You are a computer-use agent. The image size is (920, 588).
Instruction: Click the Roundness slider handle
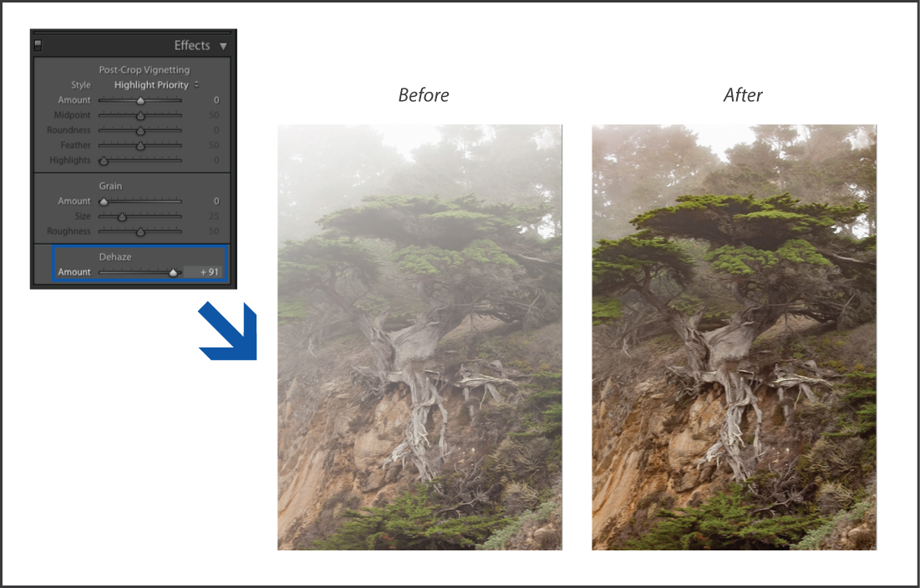pyautogui.click(x=140, y=130)
